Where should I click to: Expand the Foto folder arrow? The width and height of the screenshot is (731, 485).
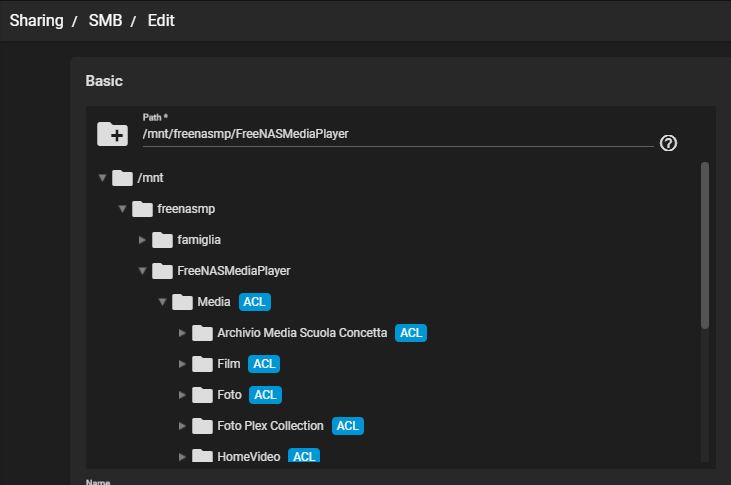(x=182, y=395)
